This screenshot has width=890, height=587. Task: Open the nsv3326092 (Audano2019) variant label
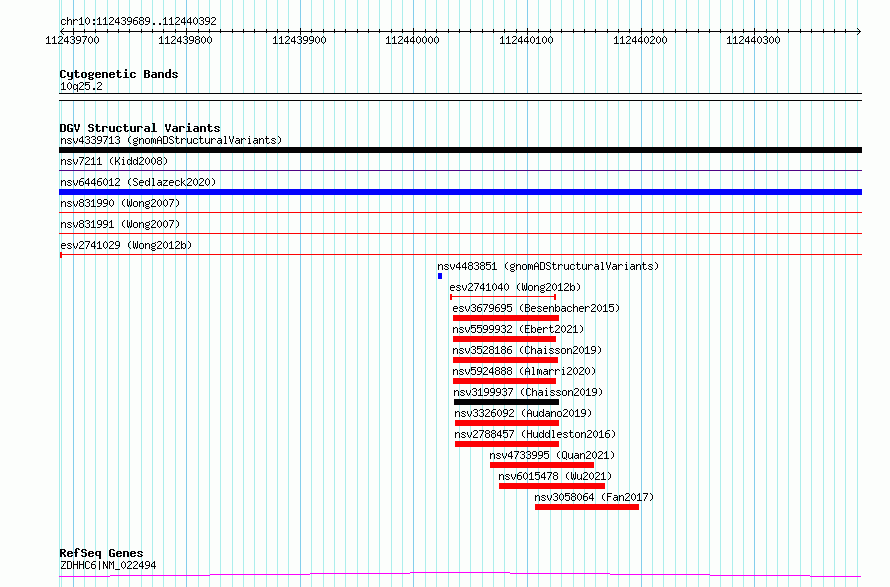pos(523,413)
